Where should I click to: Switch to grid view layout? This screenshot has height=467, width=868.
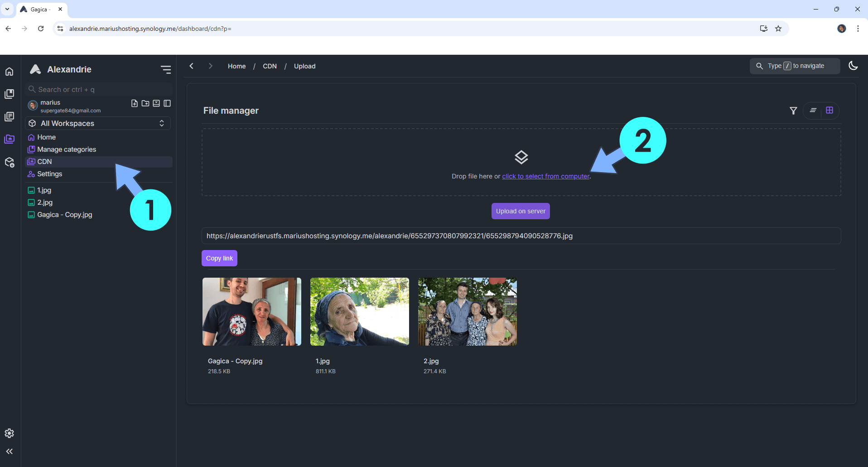(x=829, y=111)
